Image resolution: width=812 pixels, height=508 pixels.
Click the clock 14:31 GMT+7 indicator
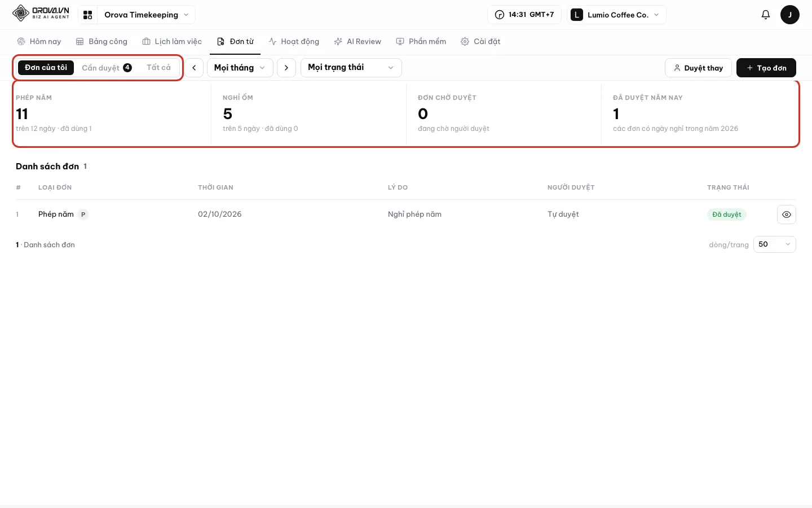pyautogui.click(x=524, y=15)
